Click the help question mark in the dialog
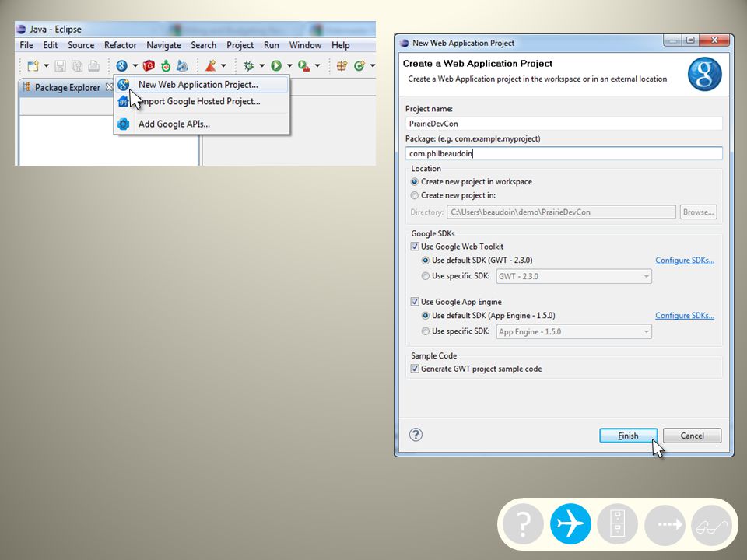 point(416,435)
